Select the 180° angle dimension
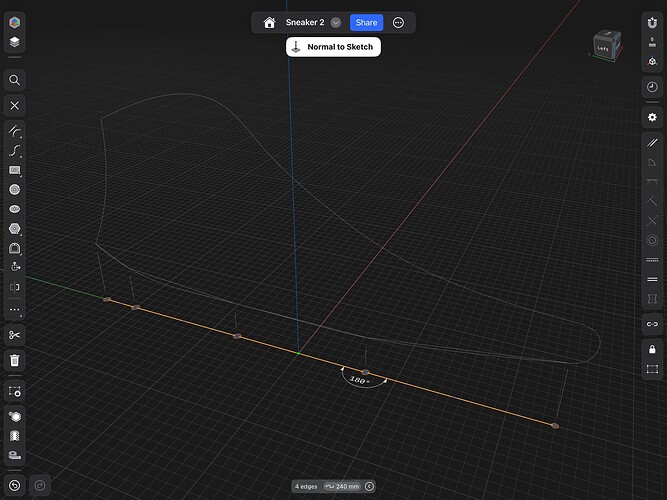Screen dimensions: 667x500 pyautogui.click(x=360, y=380)
